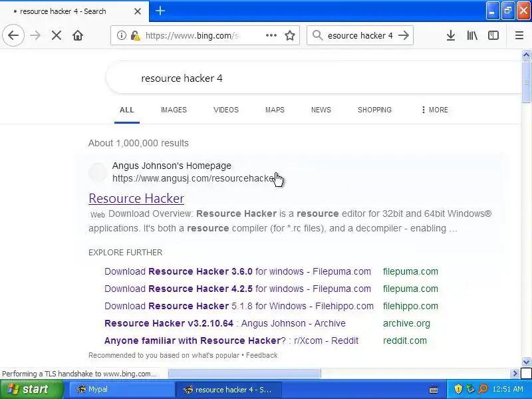Click the 'About 1,000,000 results' count text
Viewport: 532px width, 399px height.
tap(138, 143)
